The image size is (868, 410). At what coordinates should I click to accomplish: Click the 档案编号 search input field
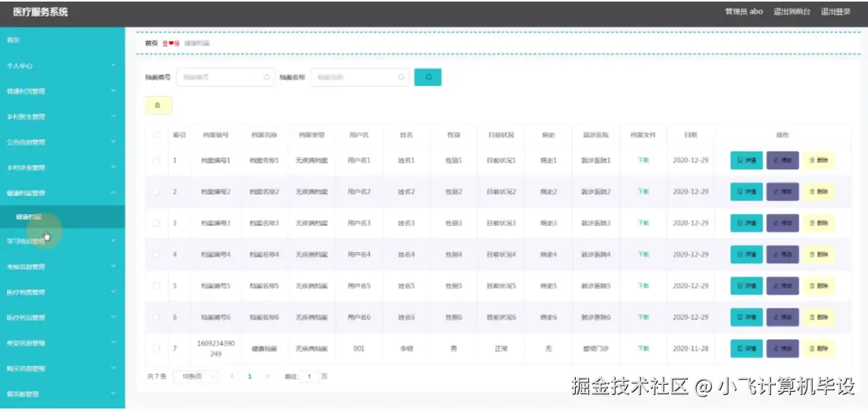pos(225,77)
